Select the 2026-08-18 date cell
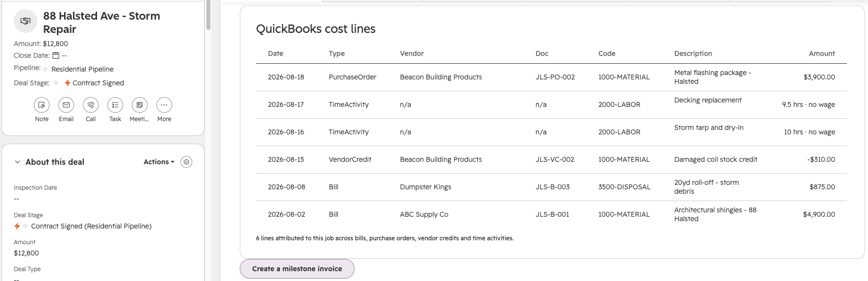The height and width of the screenshot is (281, 868). (286, 77)
